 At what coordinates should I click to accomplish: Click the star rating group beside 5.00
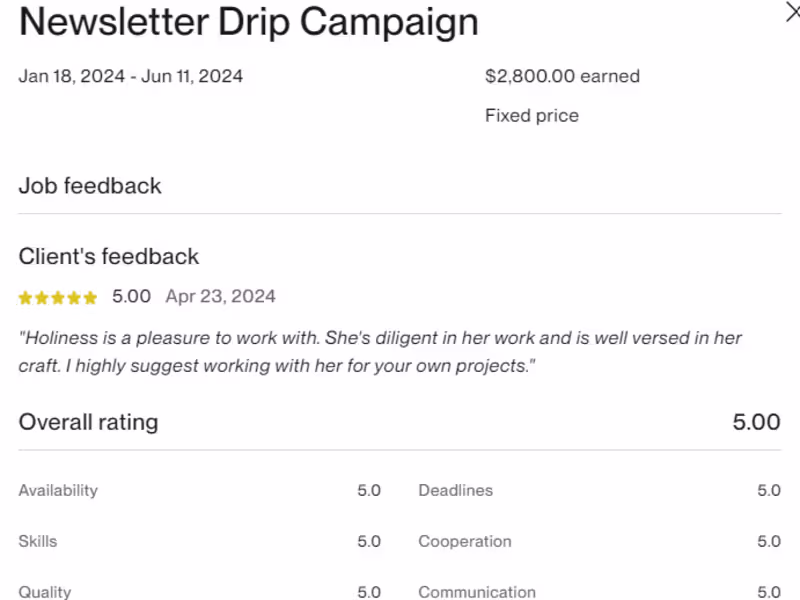57,297
